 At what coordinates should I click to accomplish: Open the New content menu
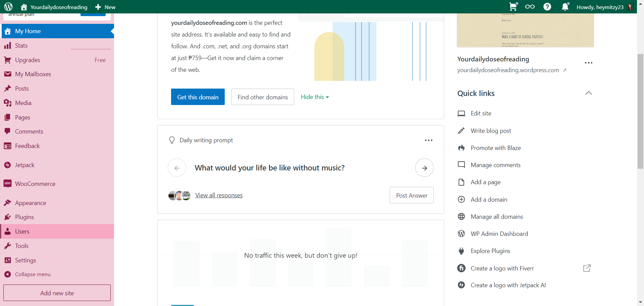pos(105,7)
